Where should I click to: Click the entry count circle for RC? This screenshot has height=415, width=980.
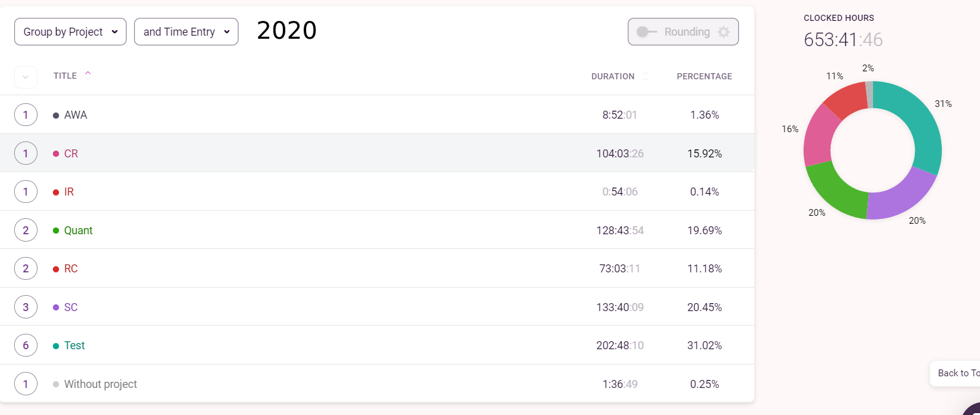[x=26, y=269]
